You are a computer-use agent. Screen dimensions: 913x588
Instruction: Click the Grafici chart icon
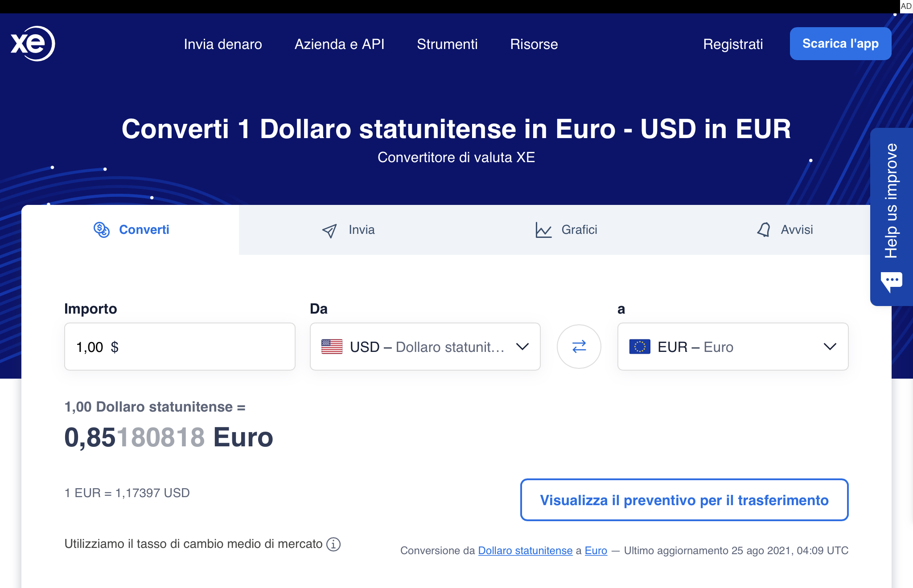pos(543,230)
